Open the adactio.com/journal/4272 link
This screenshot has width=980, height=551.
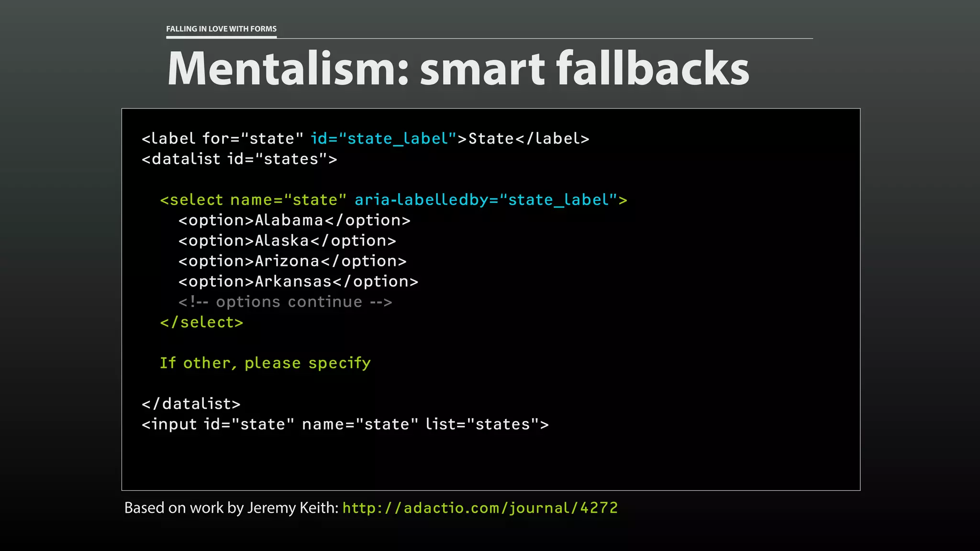[480, 508]
